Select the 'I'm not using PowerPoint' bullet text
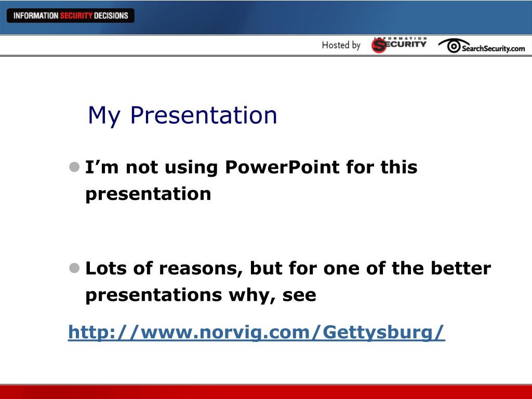The image size is (532, 399). point(251,180)
